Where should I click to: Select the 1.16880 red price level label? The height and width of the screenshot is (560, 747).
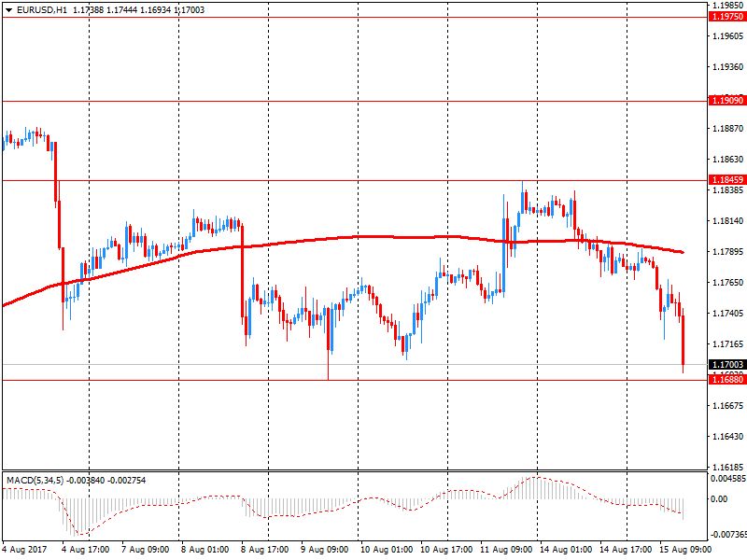point(727,380)
